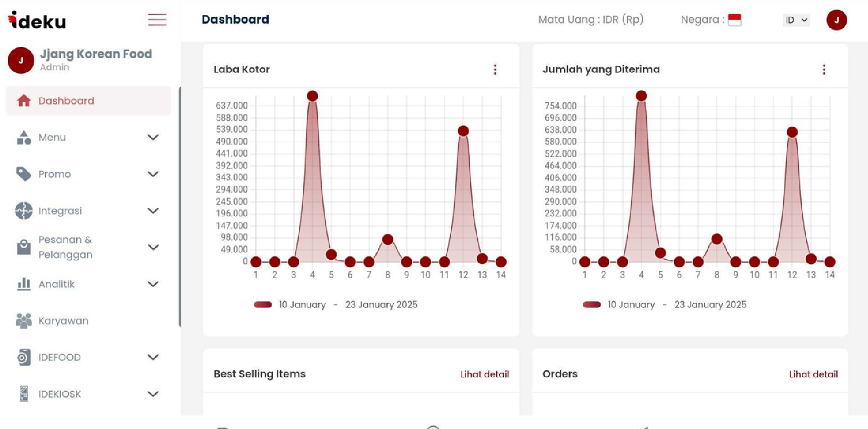Open Lihat detail for Orders
This screenshot has height=429, width=868.
[x=813, y=374]
